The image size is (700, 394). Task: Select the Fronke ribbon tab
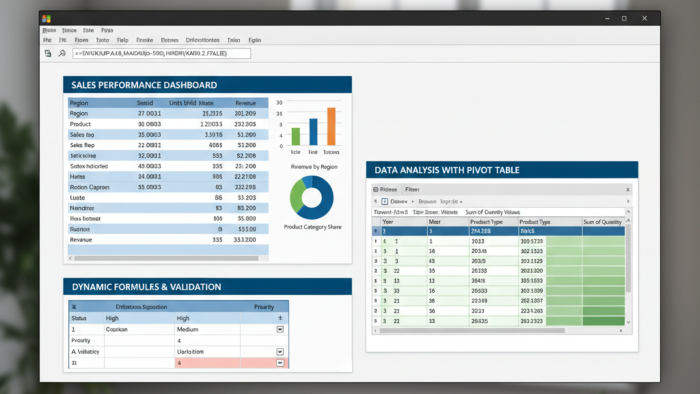(x=145, y=40)
